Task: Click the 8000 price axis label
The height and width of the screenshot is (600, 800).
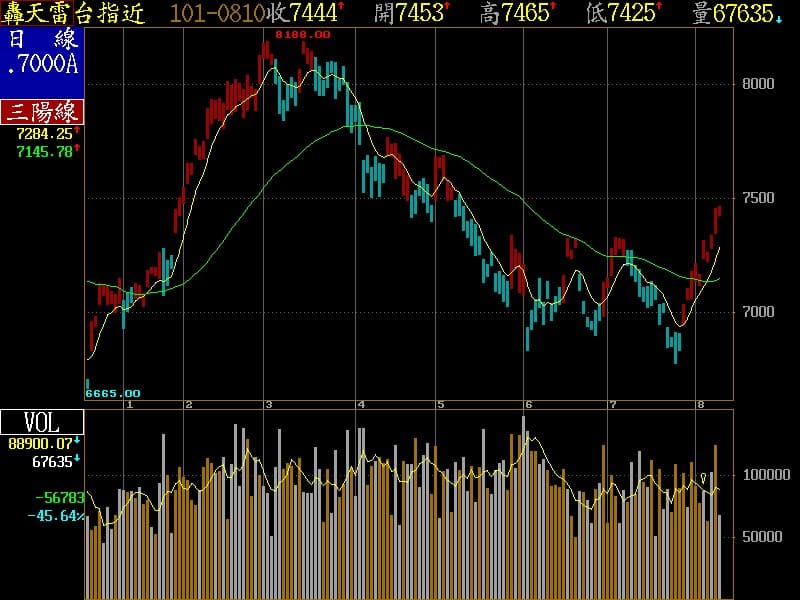Action: click(x=758, y=84)
